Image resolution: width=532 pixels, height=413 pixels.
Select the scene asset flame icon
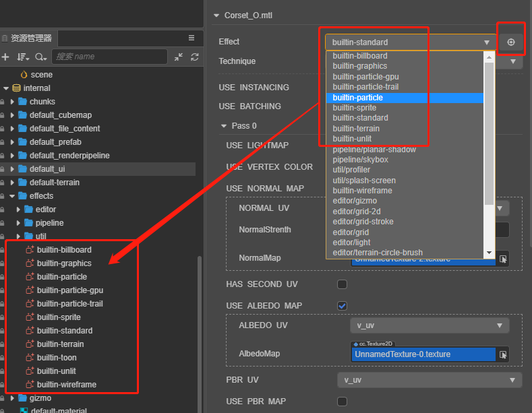click(x=24, y=75)
